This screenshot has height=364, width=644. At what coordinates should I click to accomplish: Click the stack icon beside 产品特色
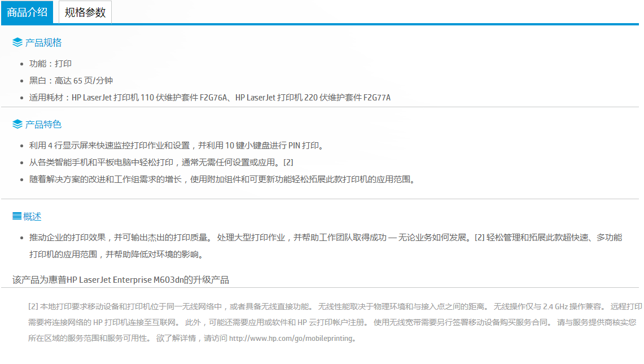(17, 124)
